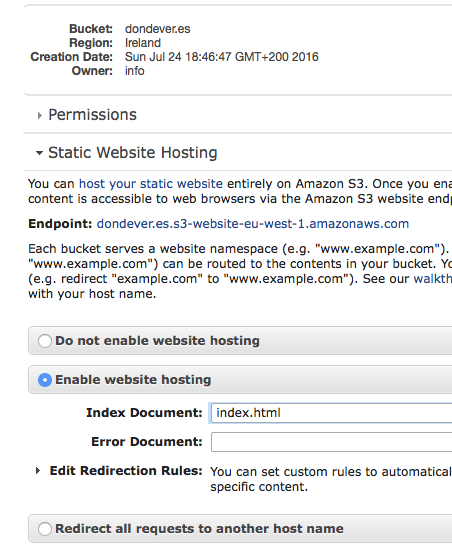Click the Region value Ireland
The height and width of the screenshot is (559, 452).
pos(143,43)
